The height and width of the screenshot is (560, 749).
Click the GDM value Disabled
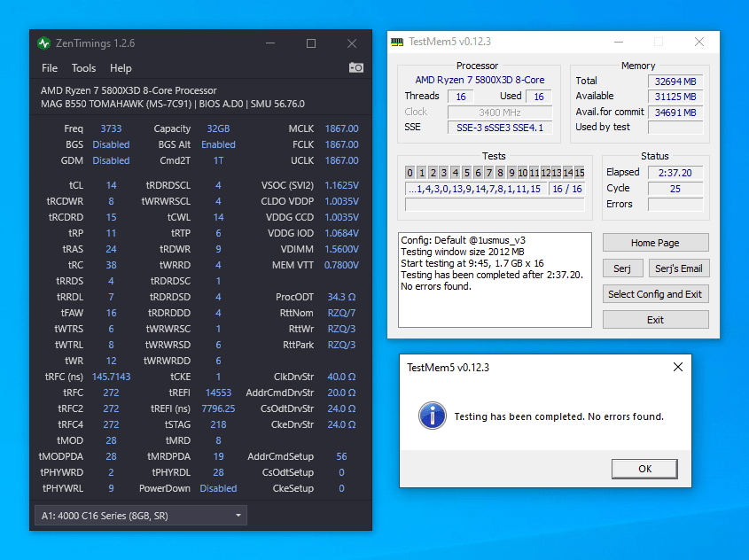click(x=111, y=161)
